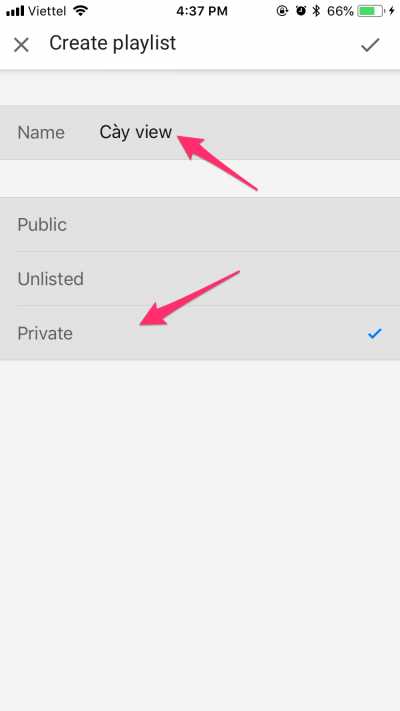400x711 pixels.
Task: Tap the 4:37 PM clock in status bar
Action: click(202, 11)
